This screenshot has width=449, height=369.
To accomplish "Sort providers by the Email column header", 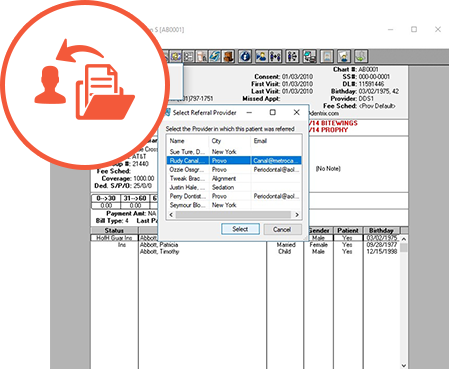I will pos(276,141).
